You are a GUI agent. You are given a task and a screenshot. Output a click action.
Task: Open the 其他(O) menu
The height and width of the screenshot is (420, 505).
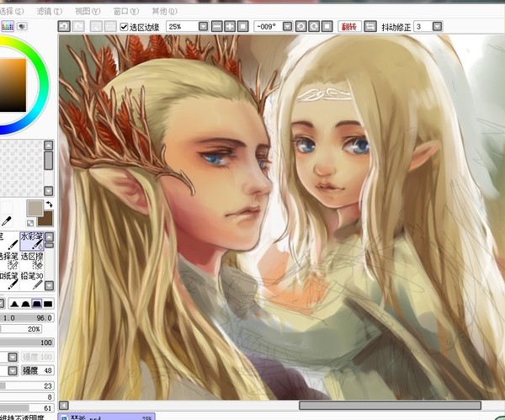(164, 11)
